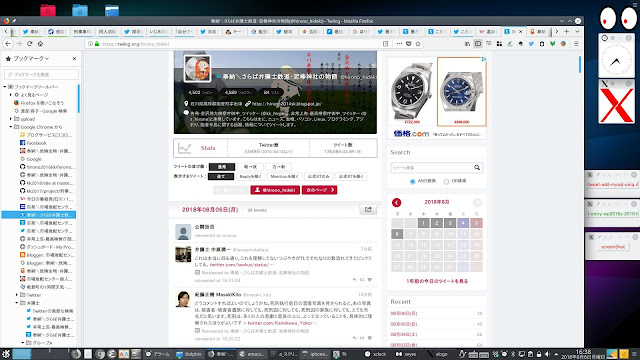640x360 pixels.
Task: Save page to Pocket icon
Action: [x=408, y=44]
